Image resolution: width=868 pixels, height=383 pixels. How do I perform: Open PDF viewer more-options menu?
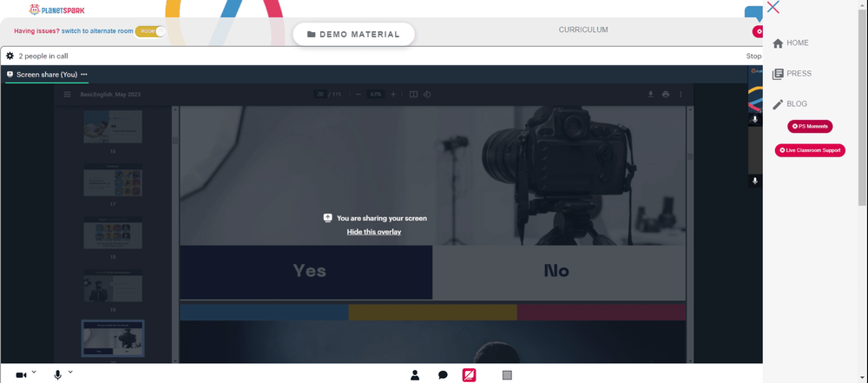681,94
